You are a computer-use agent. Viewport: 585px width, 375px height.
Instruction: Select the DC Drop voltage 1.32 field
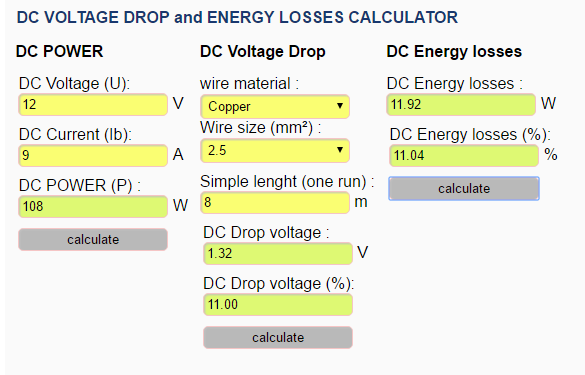click(278, 253)
